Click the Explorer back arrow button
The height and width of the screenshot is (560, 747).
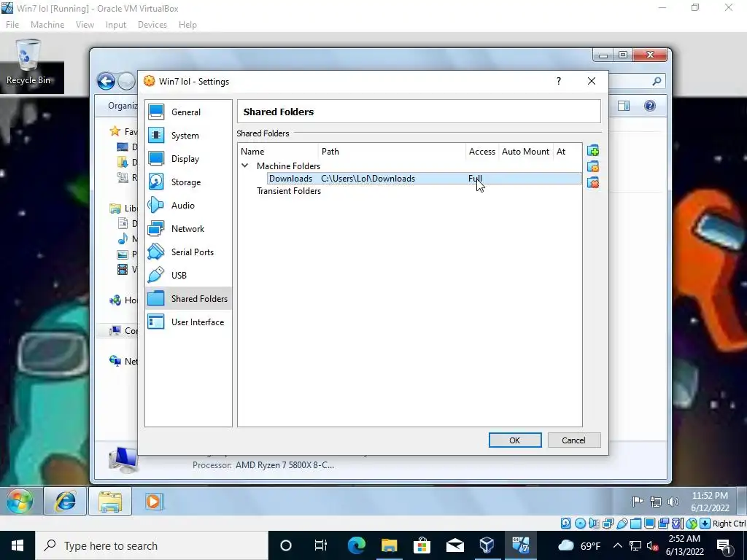pyautogui.click(x=106, y=82)
